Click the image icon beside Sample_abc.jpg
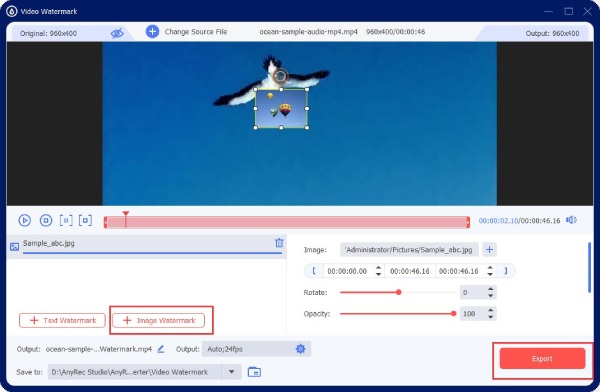600x392 pixels. click(14, 247)
